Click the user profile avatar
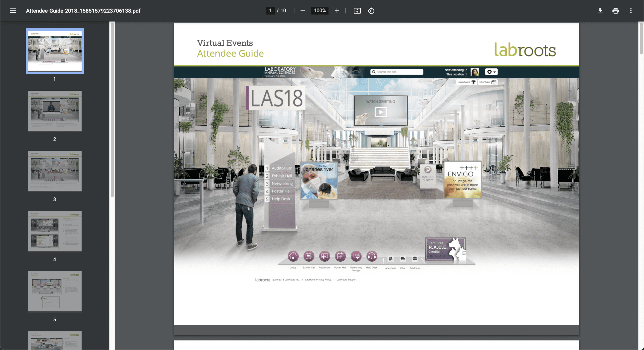 coord(475,72)
